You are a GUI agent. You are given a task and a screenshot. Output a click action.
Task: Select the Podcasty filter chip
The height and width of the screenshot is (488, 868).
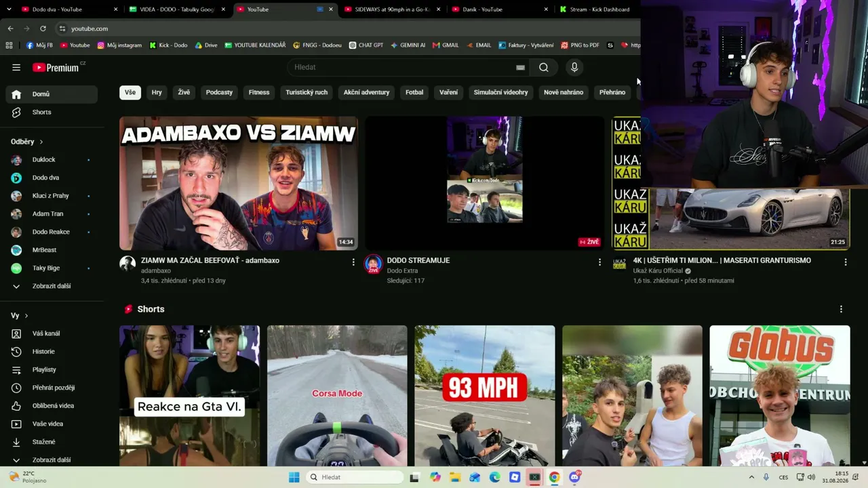(219, 92)
